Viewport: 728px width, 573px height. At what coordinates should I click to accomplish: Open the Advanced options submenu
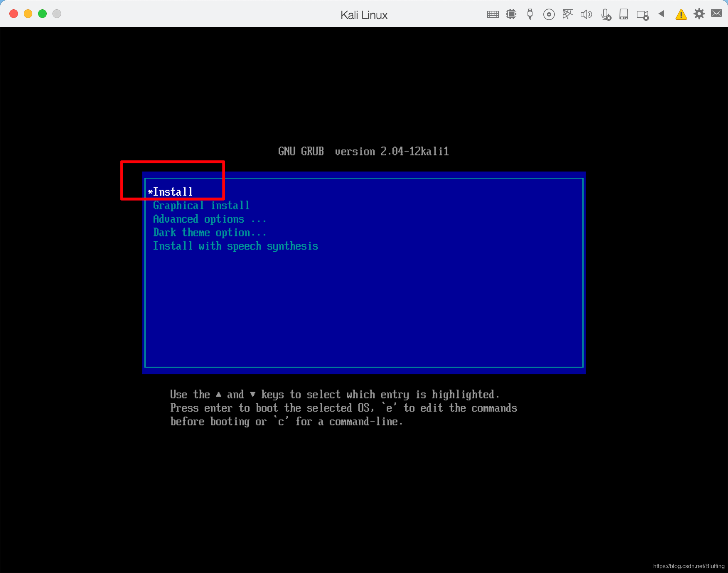pyautogui.click(x=209, y=219)
